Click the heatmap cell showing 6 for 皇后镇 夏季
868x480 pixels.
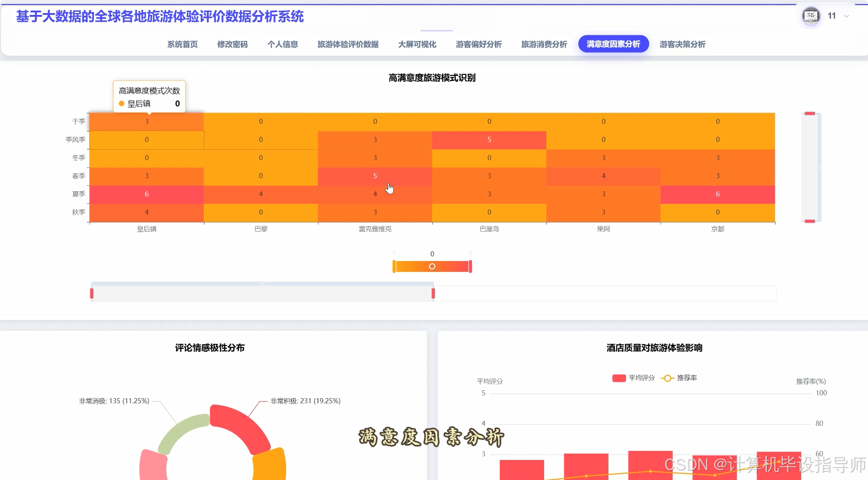[146, 194]
